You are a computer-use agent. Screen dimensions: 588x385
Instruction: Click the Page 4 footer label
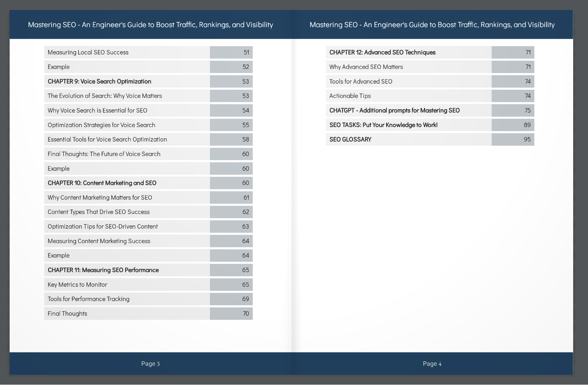[432, 364]
